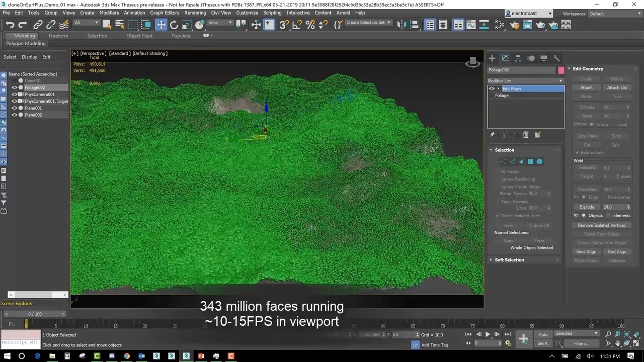Click the 0 / 100 time slider
644x362 pixels.
(35, 314)
